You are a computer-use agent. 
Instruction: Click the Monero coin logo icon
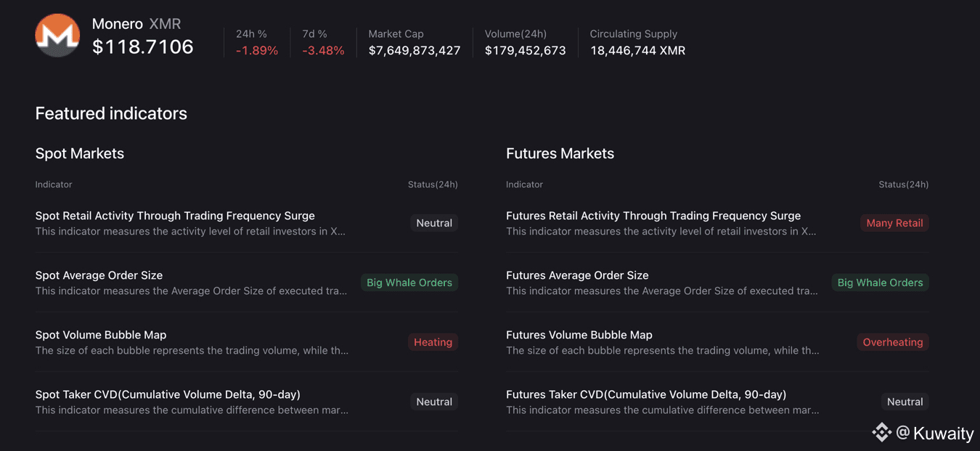[x=57, y=35]
